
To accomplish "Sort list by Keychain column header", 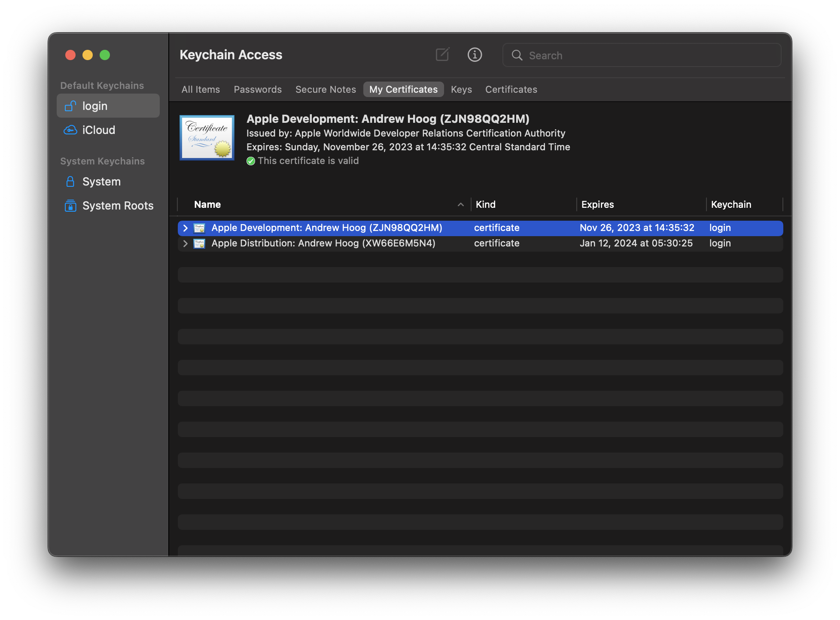I will pos(745,204).
